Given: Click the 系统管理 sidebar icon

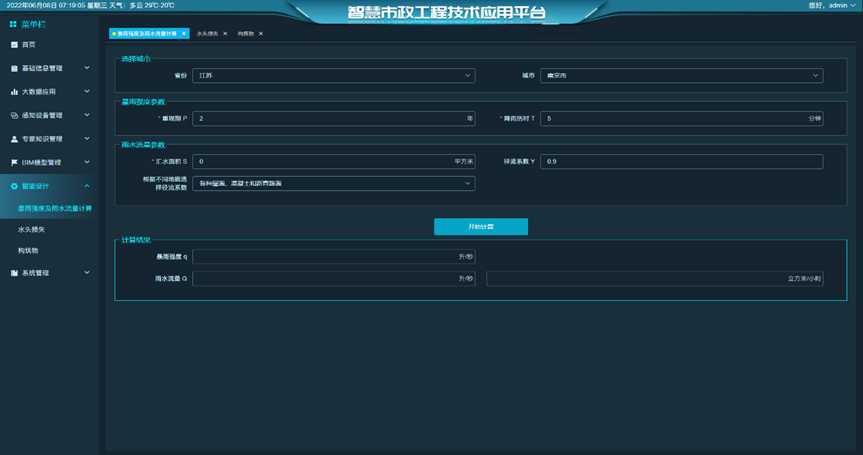Looking at the screenshot, I should [x=14, y=272].
